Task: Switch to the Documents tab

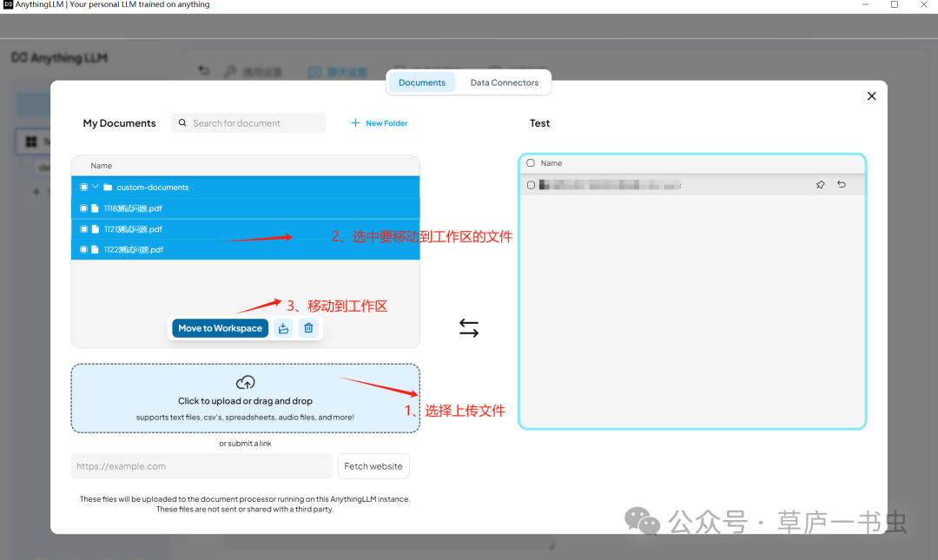Action: tap(422, 82)
